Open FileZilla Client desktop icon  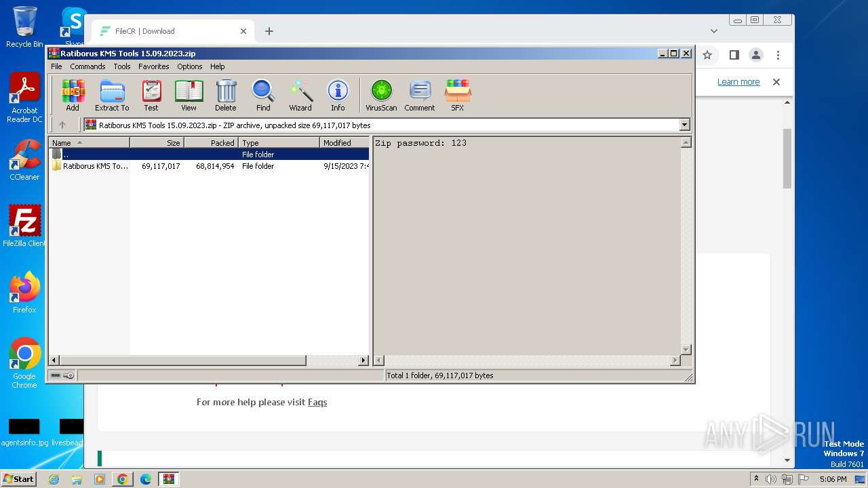[24, 226]
